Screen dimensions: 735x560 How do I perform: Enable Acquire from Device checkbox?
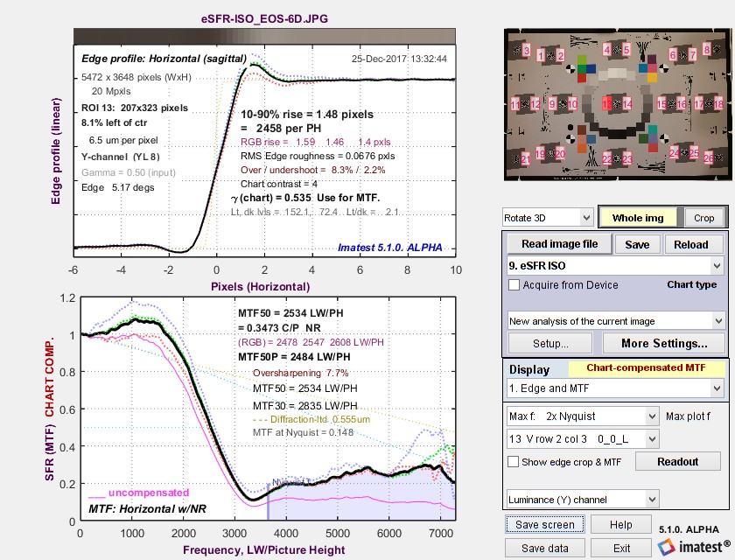[514, 285]
